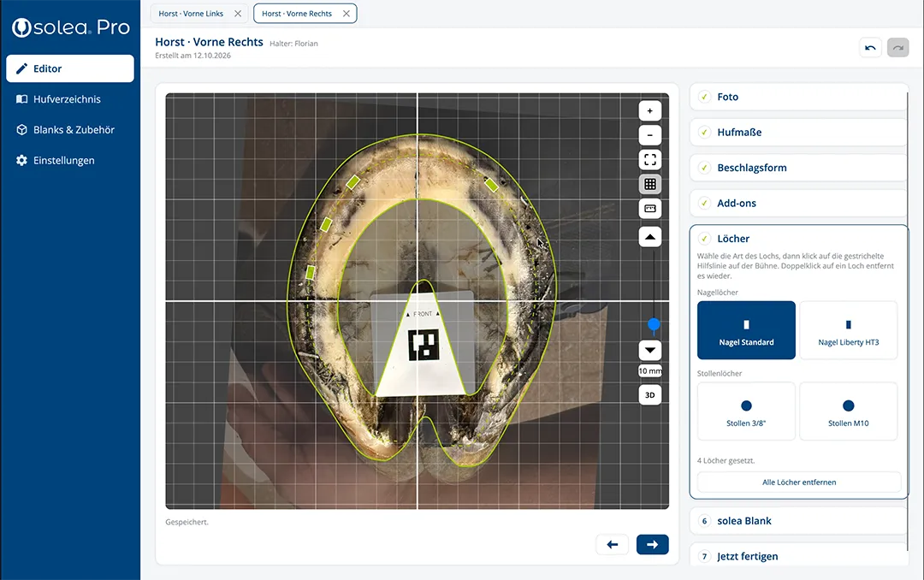Click Alle Löcher entfernen button
924x580 pixels.
(799, 482)
